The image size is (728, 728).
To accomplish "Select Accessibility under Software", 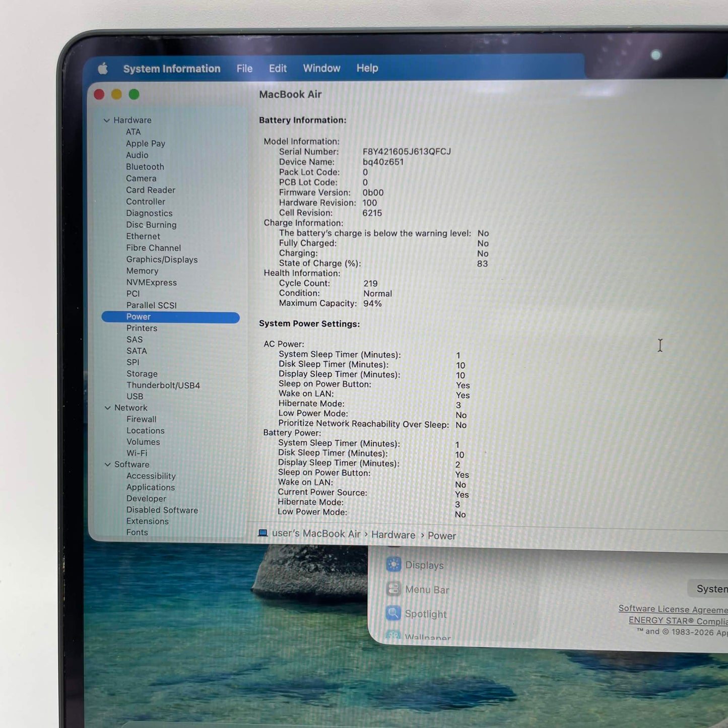I will point(151,476).
